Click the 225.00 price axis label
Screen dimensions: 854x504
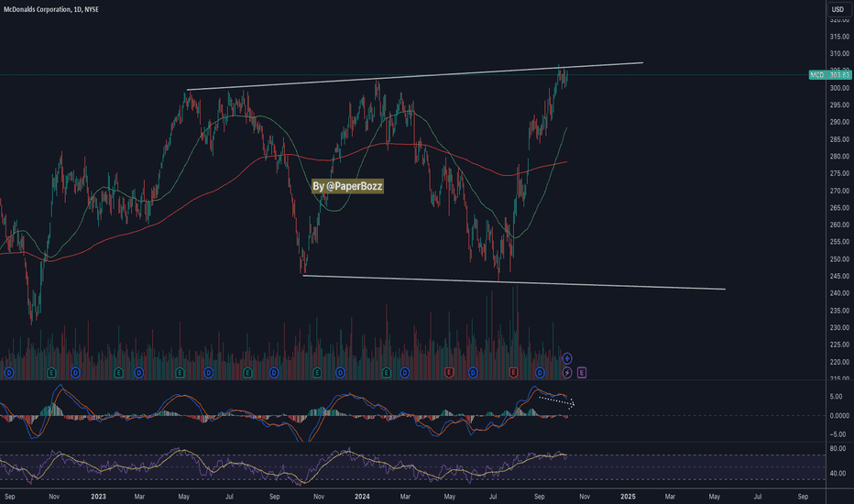pyautogui.click(x=839, y=345)
